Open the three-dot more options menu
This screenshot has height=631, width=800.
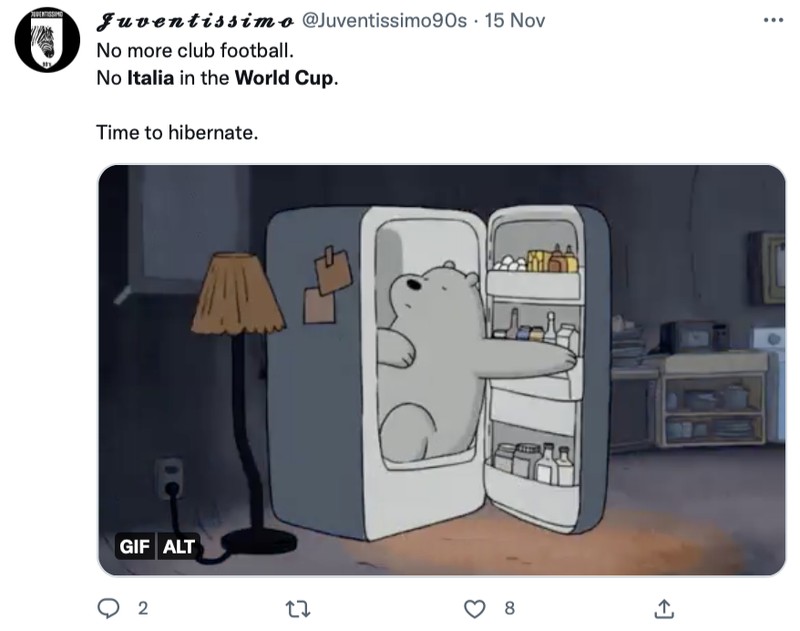pyautogui.click(x=773, y=20)
